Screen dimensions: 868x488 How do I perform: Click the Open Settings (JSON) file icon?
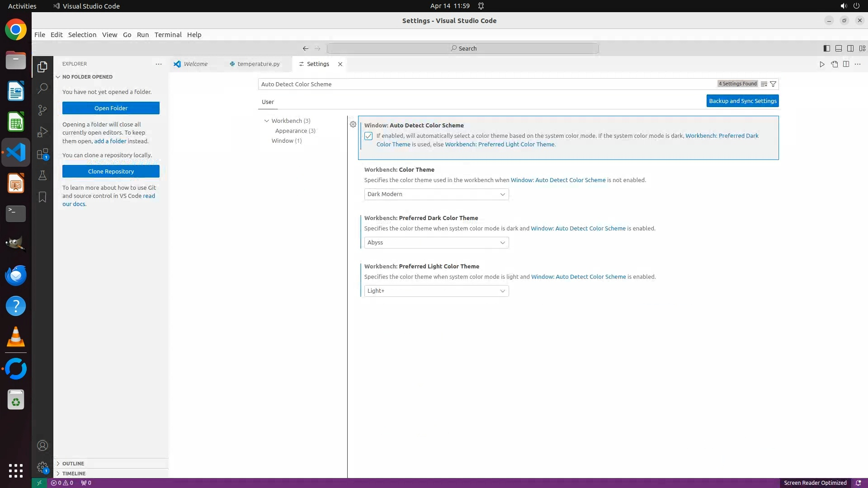pyautogui.click(x=834, y=64)
